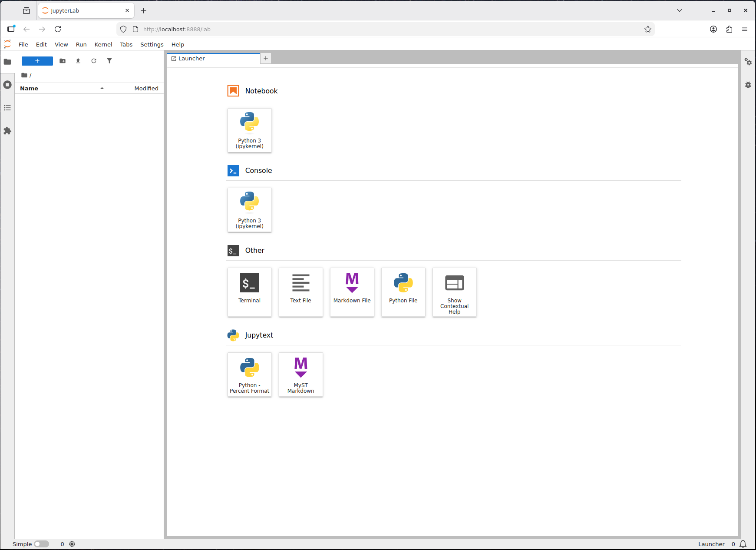Show the Table of Contents panel
This screenshot has width=756, height=550.
point(7,108)
